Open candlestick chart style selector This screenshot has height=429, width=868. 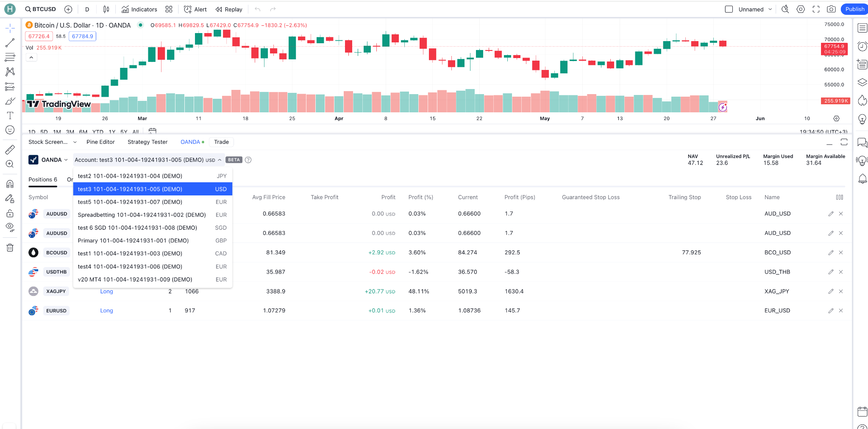(106, 9)
